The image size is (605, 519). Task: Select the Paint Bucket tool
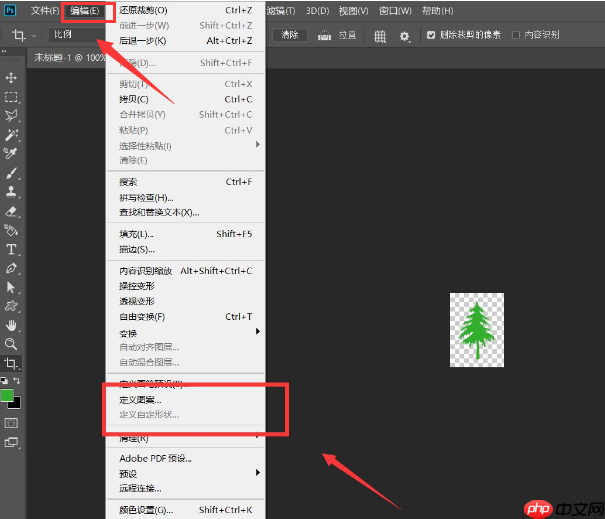coord(11,230)
